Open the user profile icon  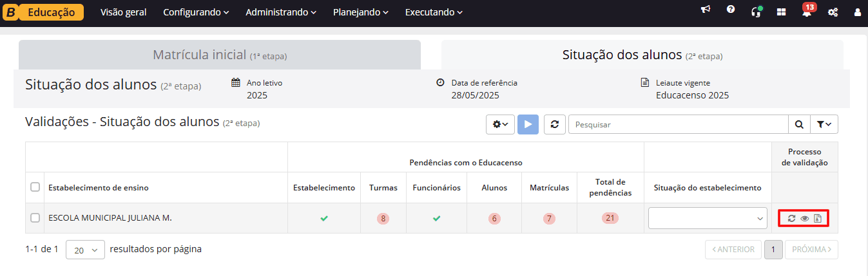(x=857, y=12)
